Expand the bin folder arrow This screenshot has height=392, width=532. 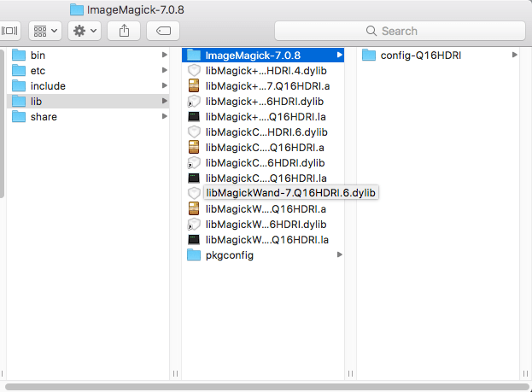pos(165,55)
